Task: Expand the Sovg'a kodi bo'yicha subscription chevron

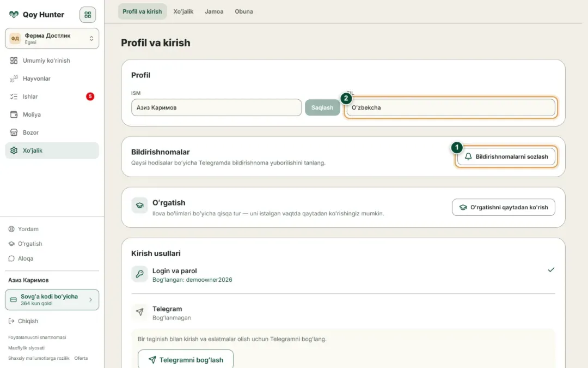Action: coord(90,300)
